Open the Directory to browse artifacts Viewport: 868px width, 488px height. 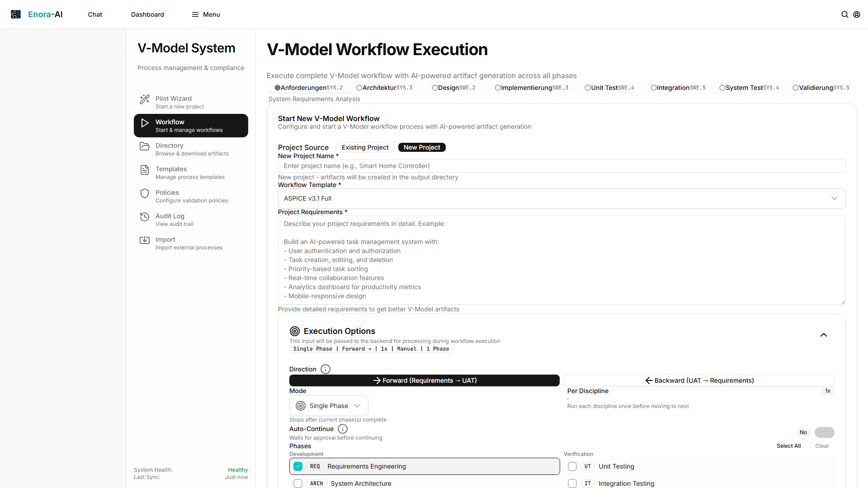pos(190,149)
